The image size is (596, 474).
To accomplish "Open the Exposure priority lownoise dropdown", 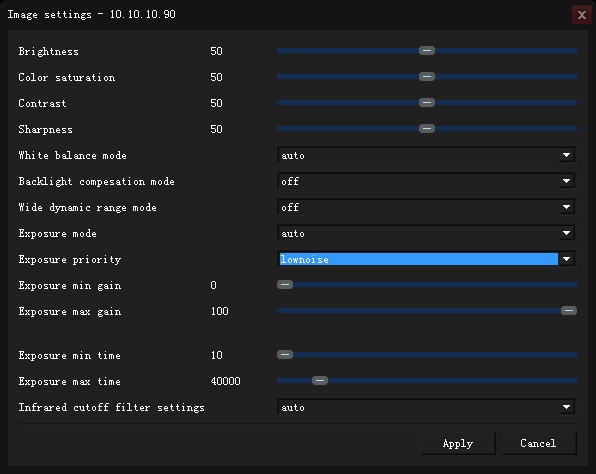I will tap(426, 259).
